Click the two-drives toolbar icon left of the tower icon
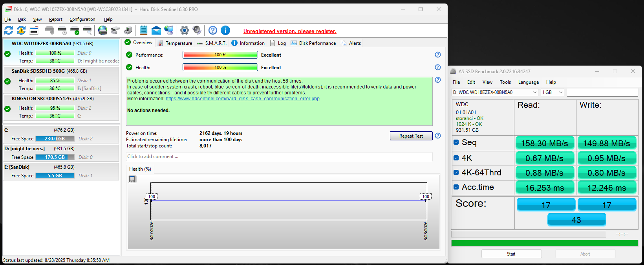The image size is (644, 265). click(x=115, y=30)
